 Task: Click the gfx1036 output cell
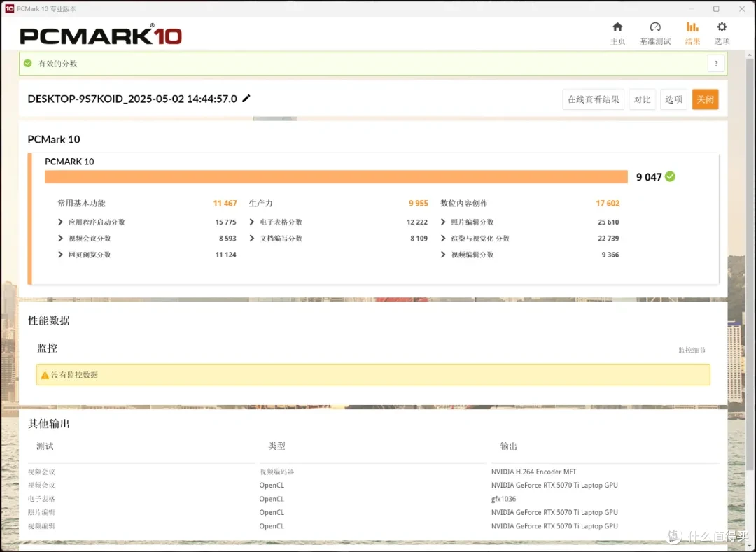(503, 499)
